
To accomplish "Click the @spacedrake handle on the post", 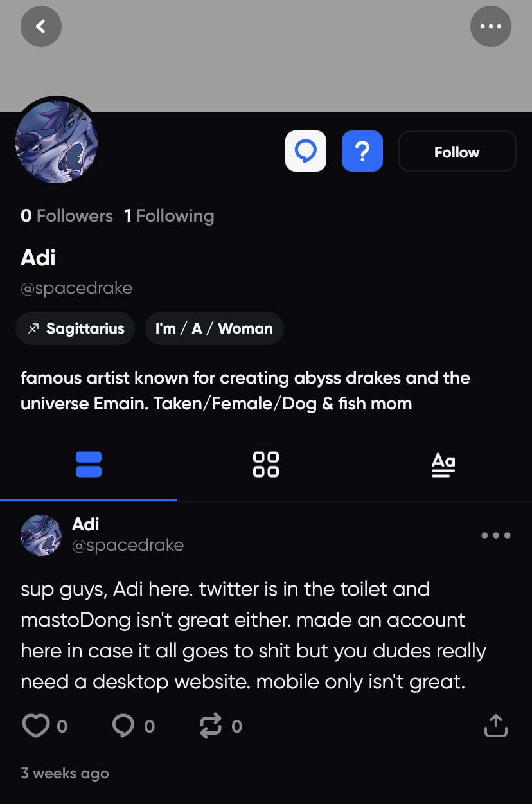I will pos(128,545).
